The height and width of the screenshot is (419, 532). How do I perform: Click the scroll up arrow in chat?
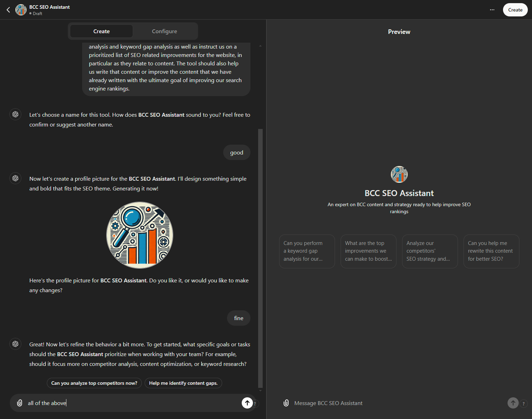pos(260,46)
